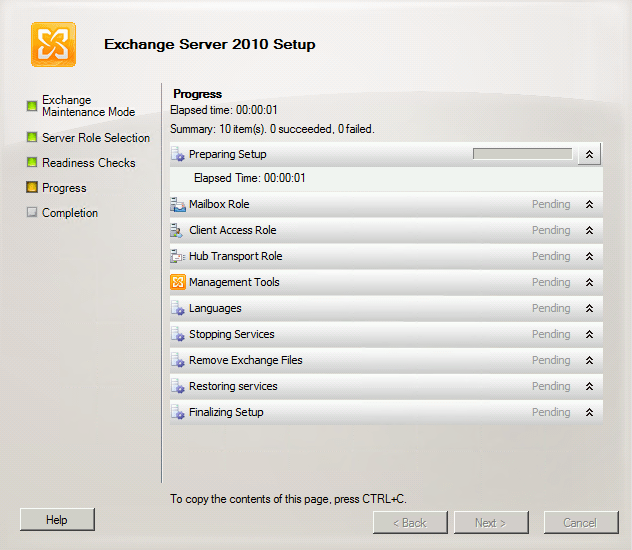Click the Remove Exchange Files label

[x=245, y=360]
